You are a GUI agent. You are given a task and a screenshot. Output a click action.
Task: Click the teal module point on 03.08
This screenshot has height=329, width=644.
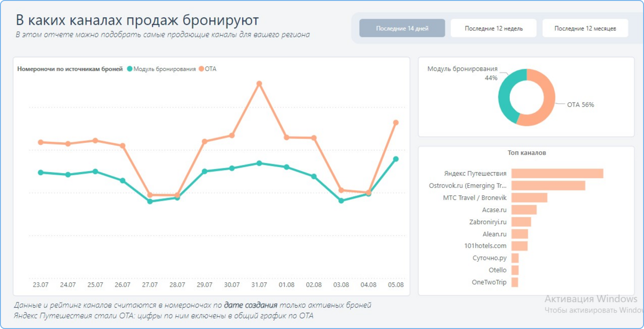click(341, 201)
